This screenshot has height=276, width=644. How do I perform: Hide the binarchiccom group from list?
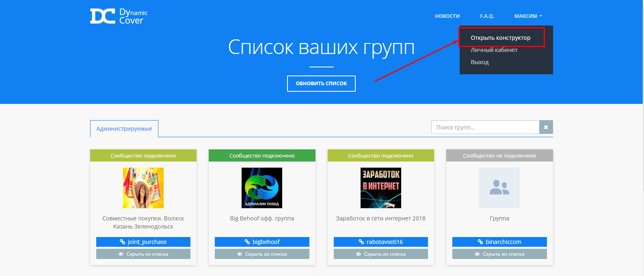tap(499, 254)
